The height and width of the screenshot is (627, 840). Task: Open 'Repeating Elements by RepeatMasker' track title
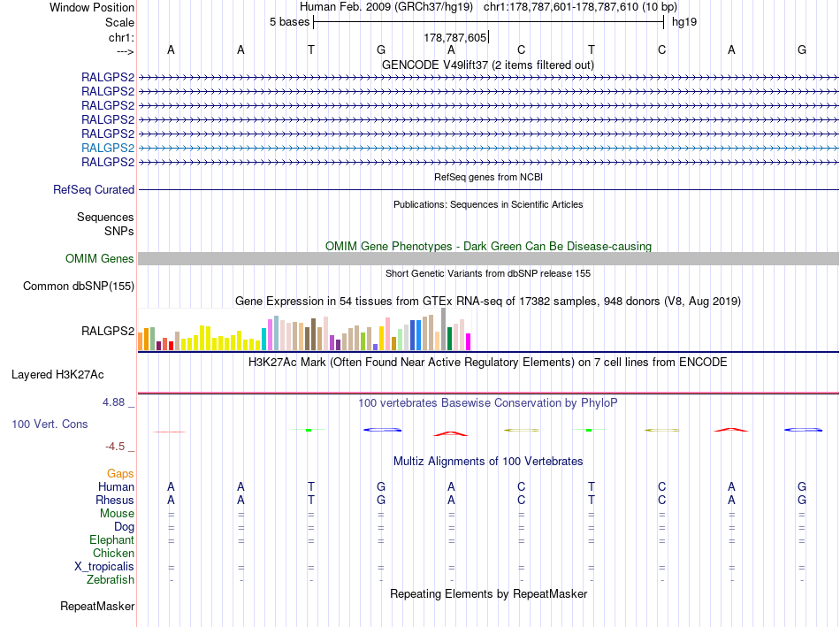488,593
